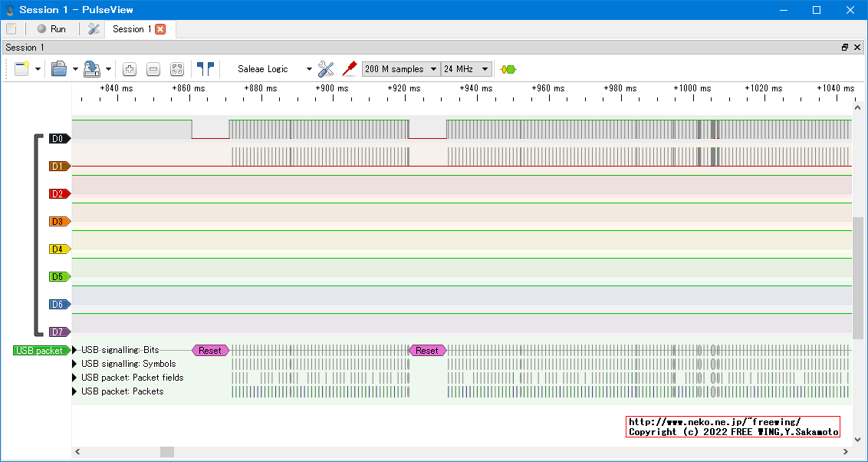This screenshot has height=462, width=868.
Task: Toggle the show cursors icon
Action: [x=205, y=69]
